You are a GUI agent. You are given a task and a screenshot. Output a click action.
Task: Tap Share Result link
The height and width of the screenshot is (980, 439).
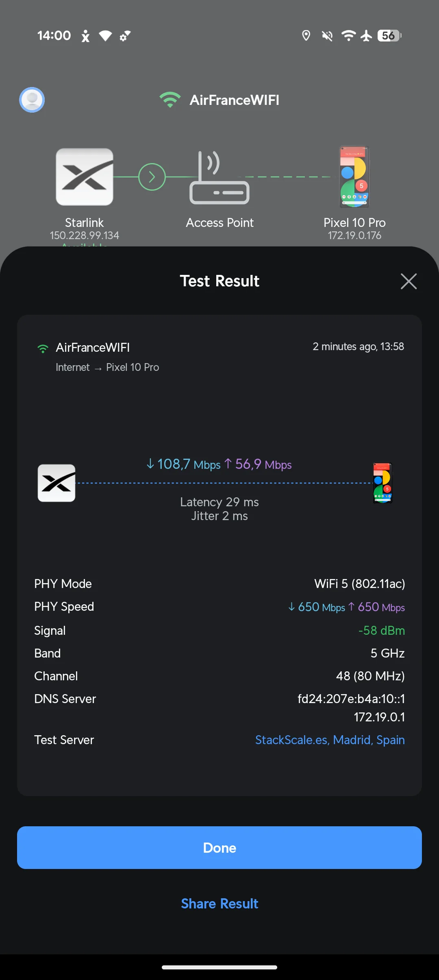[219, 904]
